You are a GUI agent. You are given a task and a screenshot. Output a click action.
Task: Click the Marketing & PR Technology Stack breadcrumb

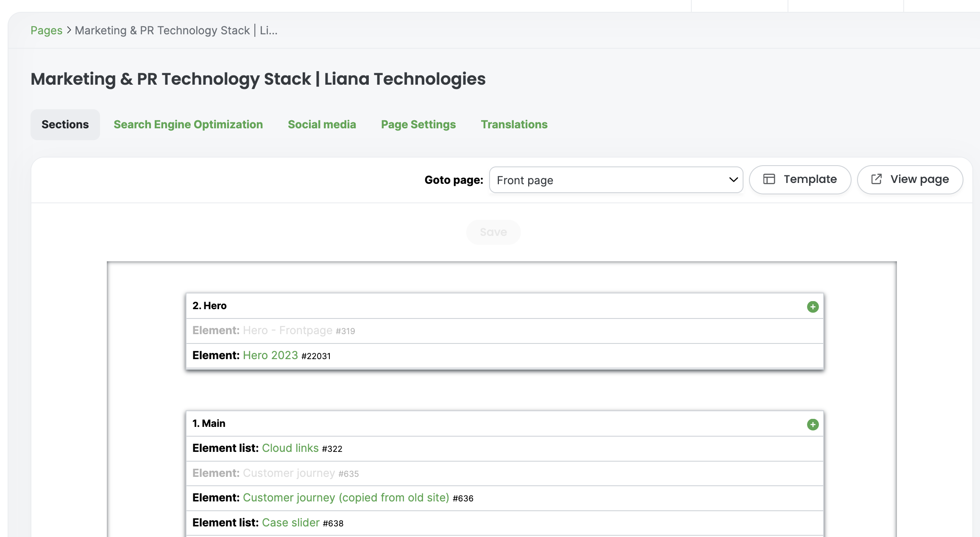point(176,30)
